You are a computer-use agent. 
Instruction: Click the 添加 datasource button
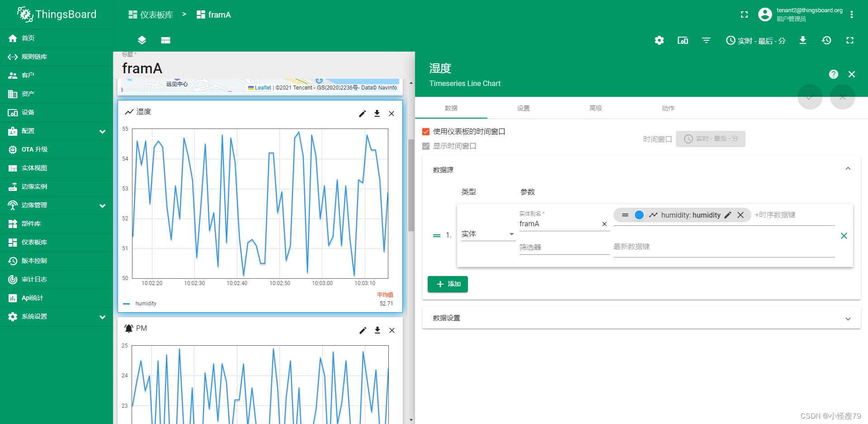(x=448, y=284)
